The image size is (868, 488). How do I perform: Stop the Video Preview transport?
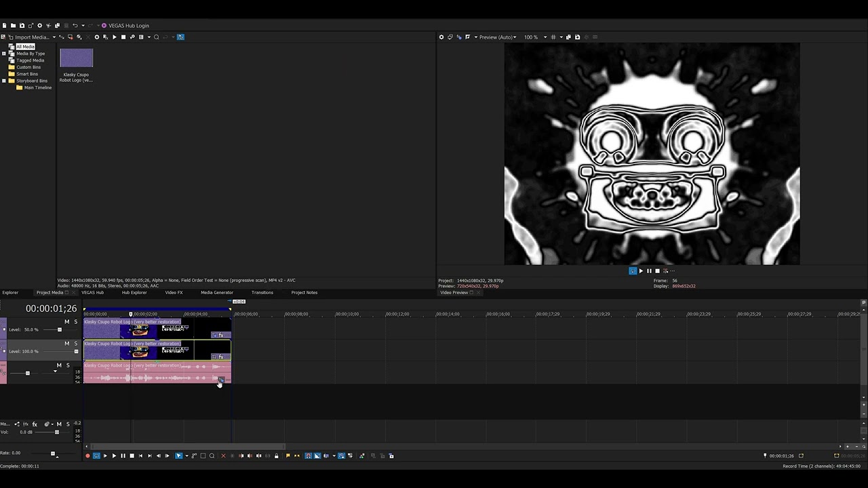[657, 271]
